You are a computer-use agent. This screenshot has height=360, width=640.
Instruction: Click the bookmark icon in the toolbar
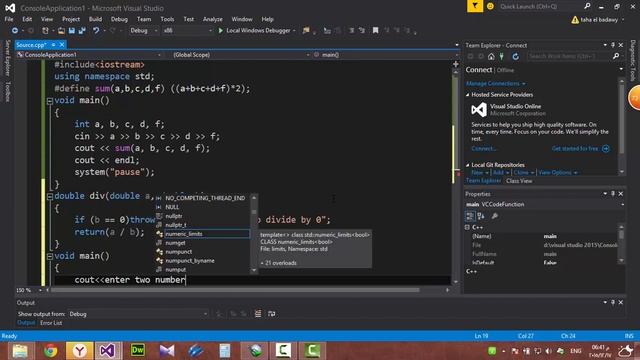pyautogui.click(x=376, y=31)
